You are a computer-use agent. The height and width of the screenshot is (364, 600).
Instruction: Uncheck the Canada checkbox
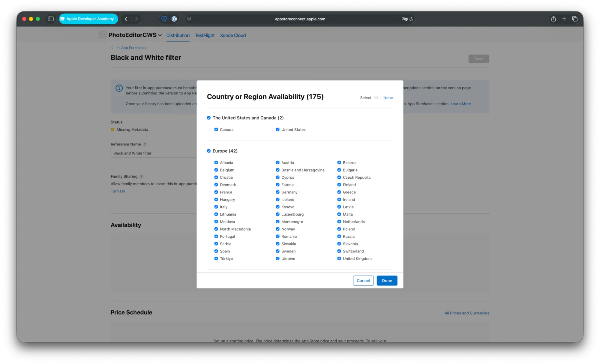tap(216, 130)
